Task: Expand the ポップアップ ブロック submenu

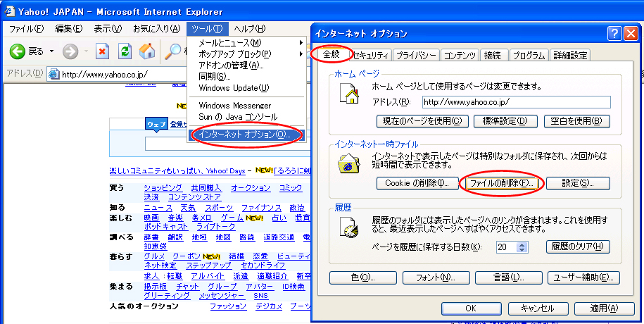Action: (301, 54)
